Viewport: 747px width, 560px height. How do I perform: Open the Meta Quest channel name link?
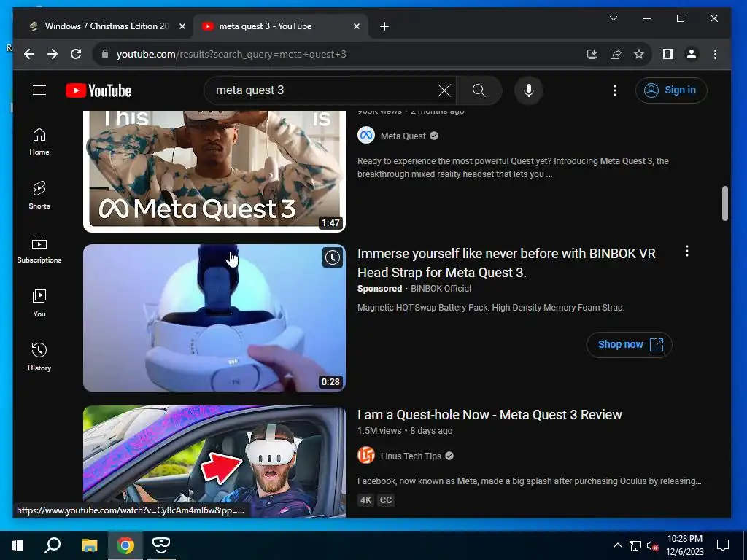click(x=403, y=136)
